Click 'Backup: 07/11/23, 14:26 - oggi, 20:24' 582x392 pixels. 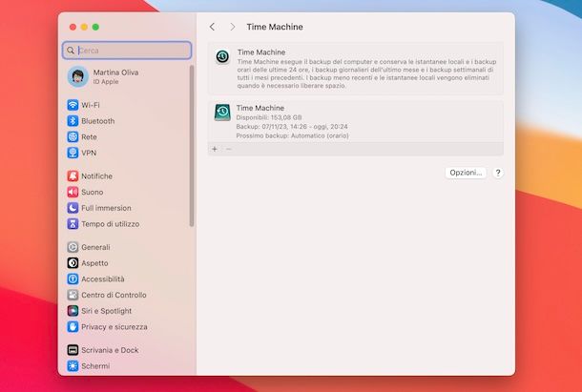tap(292, 127)
